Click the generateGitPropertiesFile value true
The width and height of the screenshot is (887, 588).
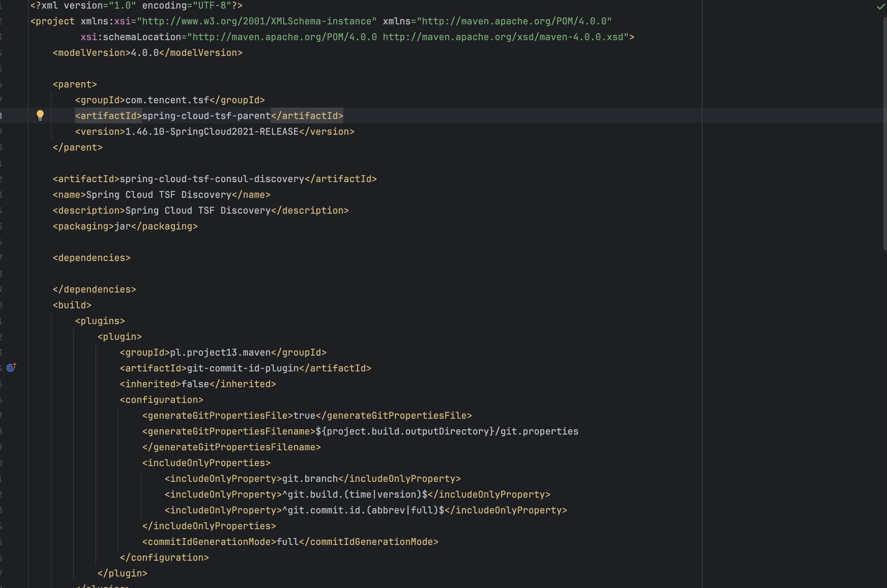point(305,415)
